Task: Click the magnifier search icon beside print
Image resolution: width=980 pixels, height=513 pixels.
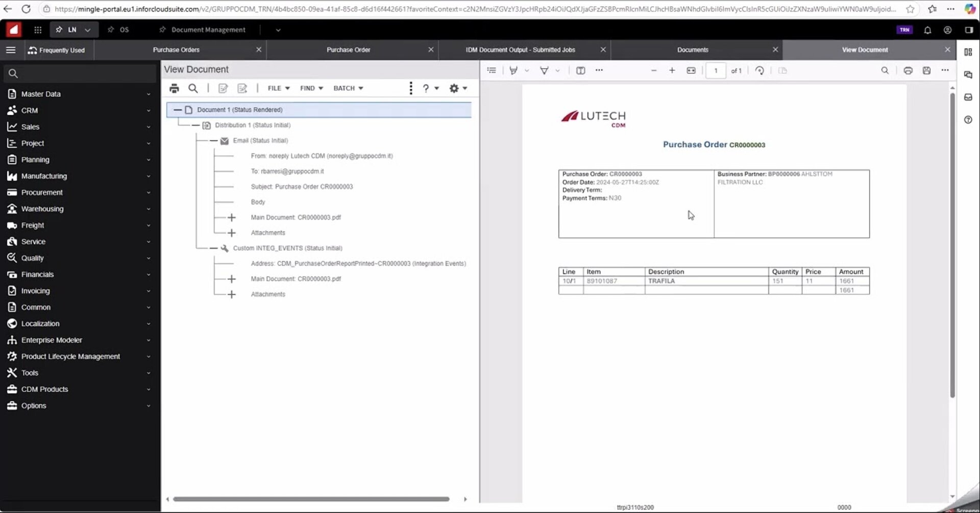Action: coord(193,88)
